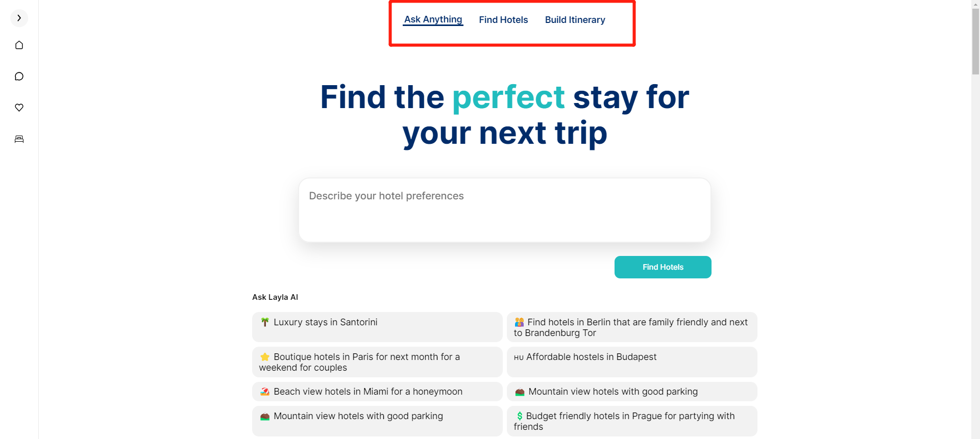Open favorites via the heart icon
Screen dimensions: 980x439
tap(19, 108)
